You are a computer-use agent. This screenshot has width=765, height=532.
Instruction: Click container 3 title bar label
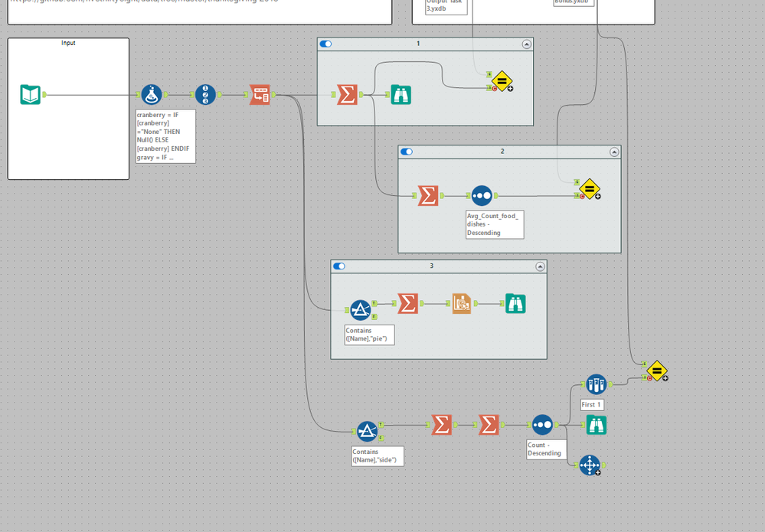(431, 266)
